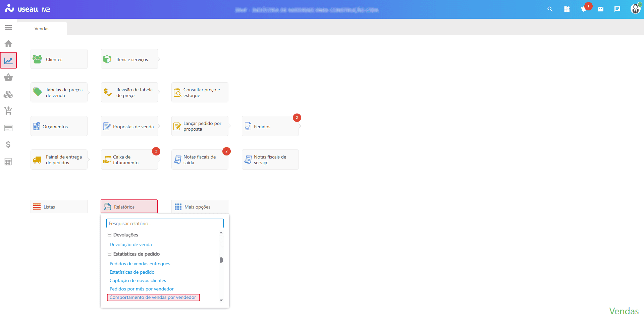Open the calculator grid sidebar icon

(8, 162)
